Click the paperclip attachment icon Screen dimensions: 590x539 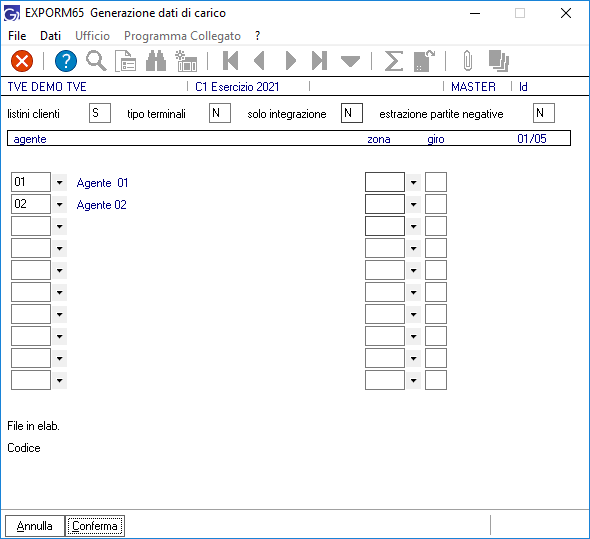[467, 61]
